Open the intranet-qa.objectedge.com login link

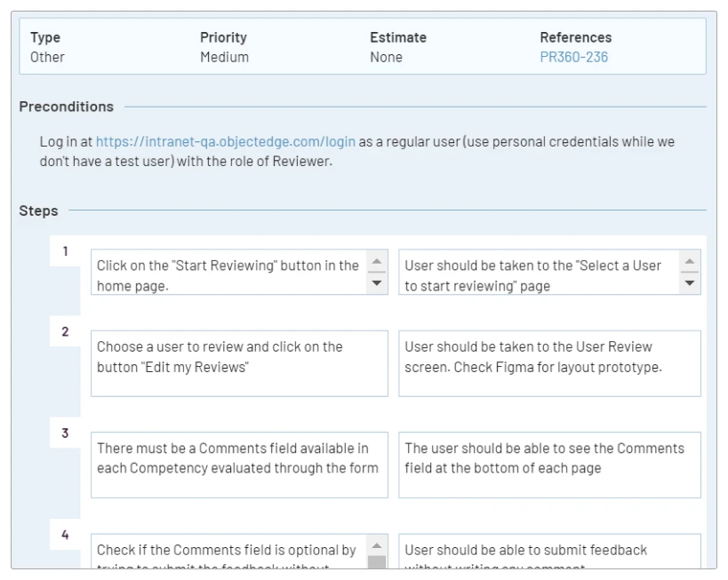pos(226,141)
